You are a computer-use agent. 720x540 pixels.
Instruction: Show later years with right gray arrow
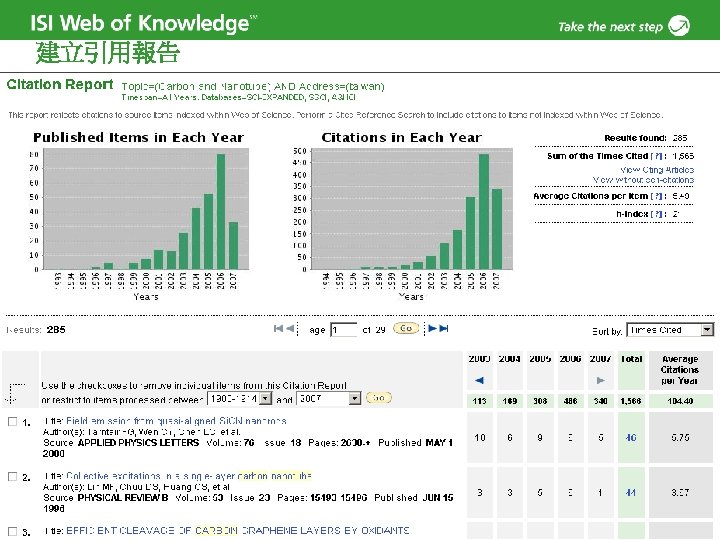click(x=600, y=380)
